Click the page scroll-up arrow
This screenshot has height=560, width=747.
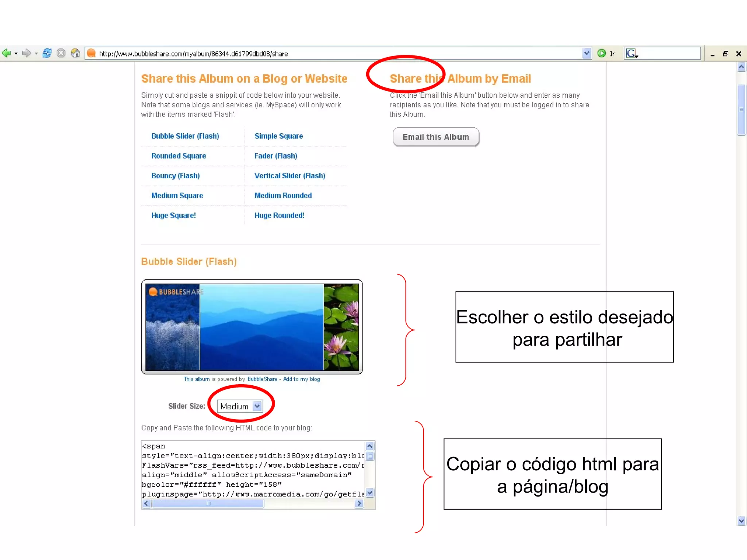pyautogui.click(x=742, y=67)
